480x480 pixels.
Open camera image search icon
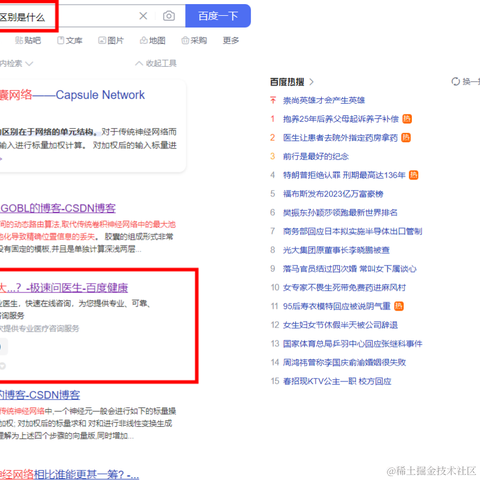pyautogui.click(x=169, y=16)
